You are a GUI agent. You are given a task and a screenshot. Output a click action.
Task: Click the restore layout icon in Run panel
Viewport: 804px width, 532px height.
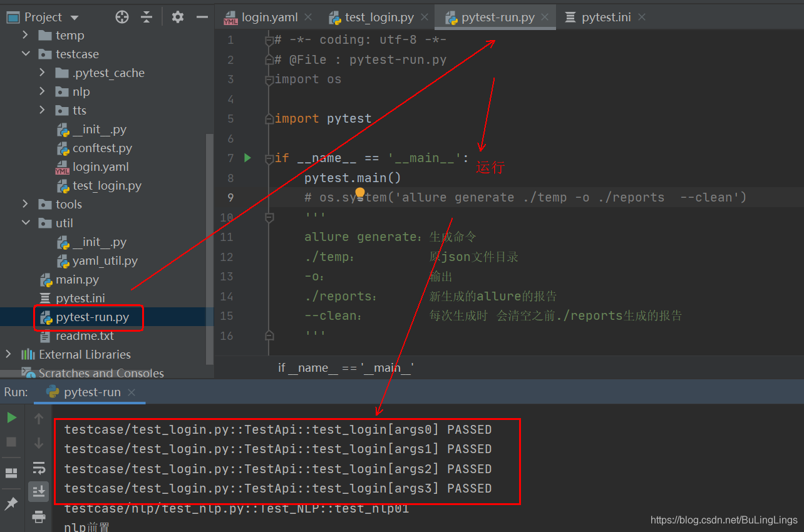[11, 473]
